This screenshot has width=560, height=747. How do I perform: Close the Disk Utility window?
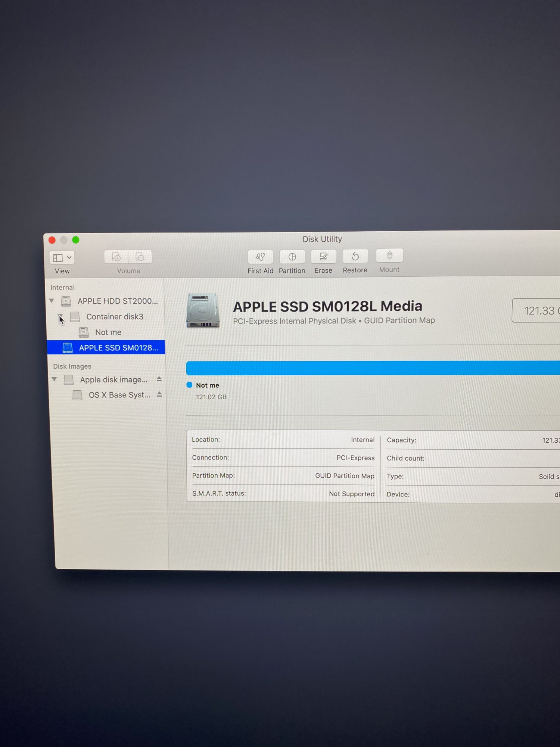pyautogui.click(x=52, y=240)
